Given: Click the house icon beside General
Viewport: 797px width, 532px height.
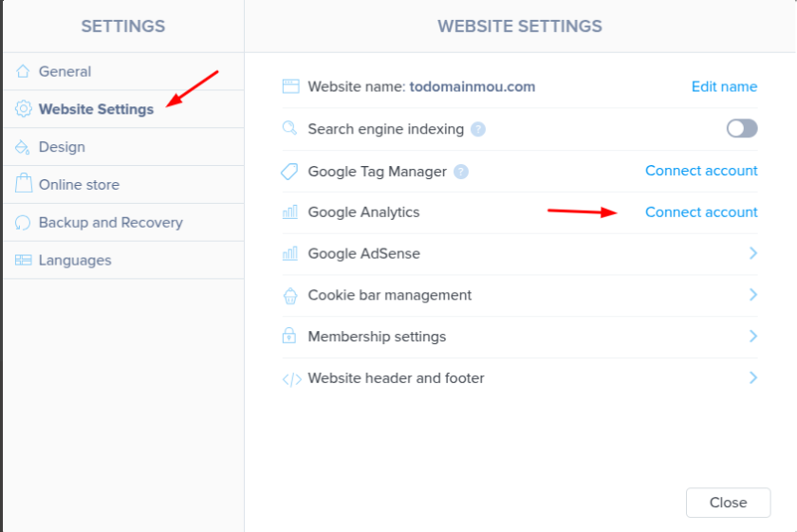Looking at the screenshot, I should [x=23, y=71].
